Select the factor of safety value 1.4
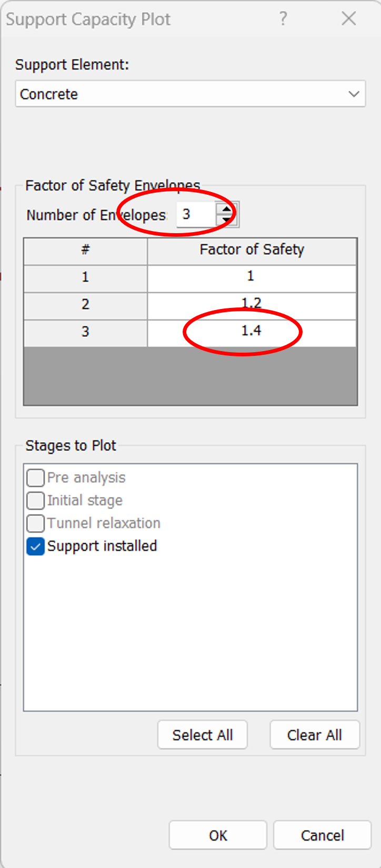381x868 pixels. [x=252, y=332]
